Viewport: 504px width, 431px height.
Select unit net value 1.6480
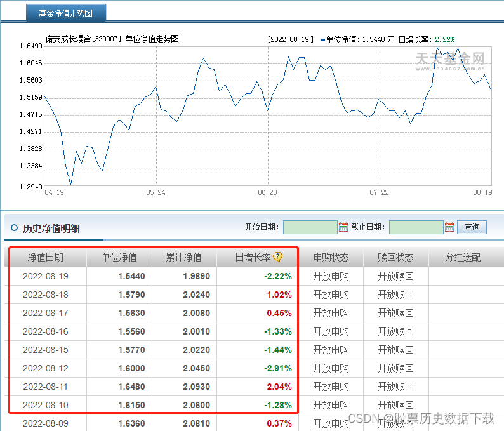131,387
